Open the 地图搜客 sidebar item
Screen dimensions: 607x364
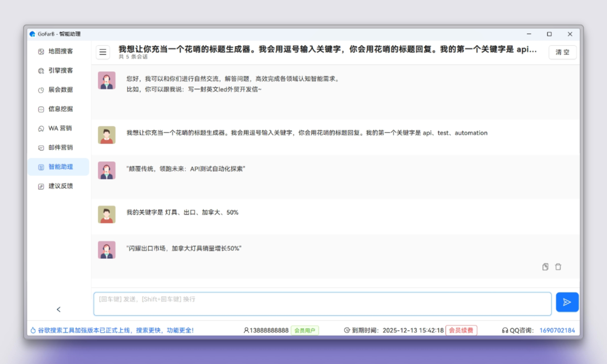click(x=58, y=51)
